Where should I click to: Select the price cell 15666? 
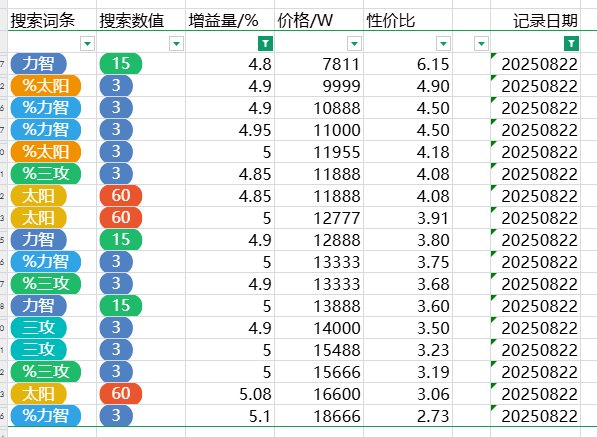[319, 372]
